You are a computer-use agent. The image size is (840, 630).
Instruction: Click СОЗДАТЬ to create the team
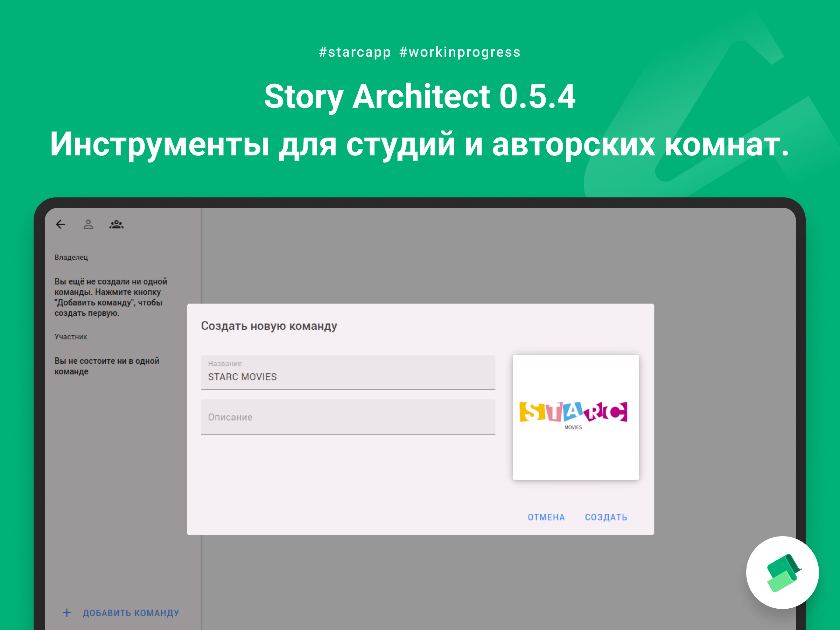pyautogui.click(x=606, y=517)
